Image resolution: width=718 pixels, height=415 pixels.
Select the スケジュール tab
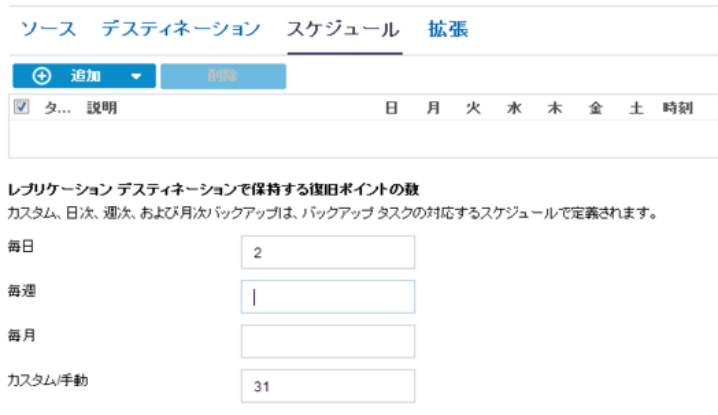coord(343,30)
